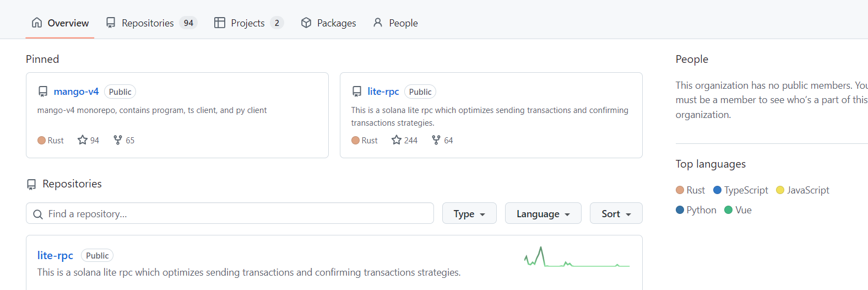Go to the Projects tab
868x290 pixels.
(248, 23)
